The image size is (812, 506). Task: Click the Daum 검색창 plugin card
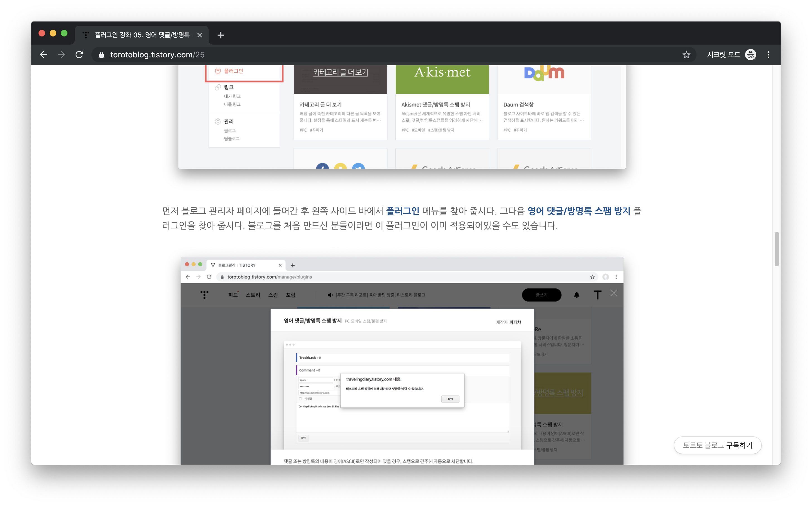544,103
